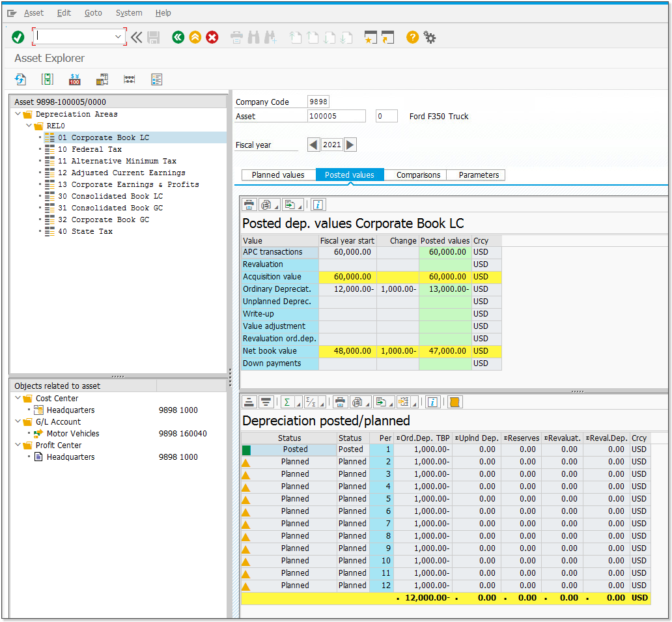Print the Posted dep. values table
This screenshot has height=622, width=672.
pos(249,205)
